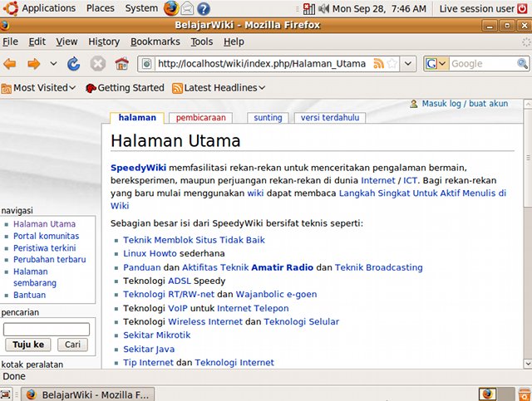Select BelajarWiki window in taskbar
The height and width of the screenshot is (401, 532).
(x=88, y=395)
